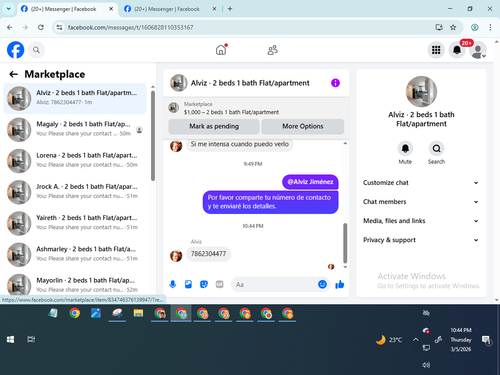Click the @Alviz Jiménez mention
Image resolution: width=500 pixels, height=375 pixels.
tap(310, 182)
